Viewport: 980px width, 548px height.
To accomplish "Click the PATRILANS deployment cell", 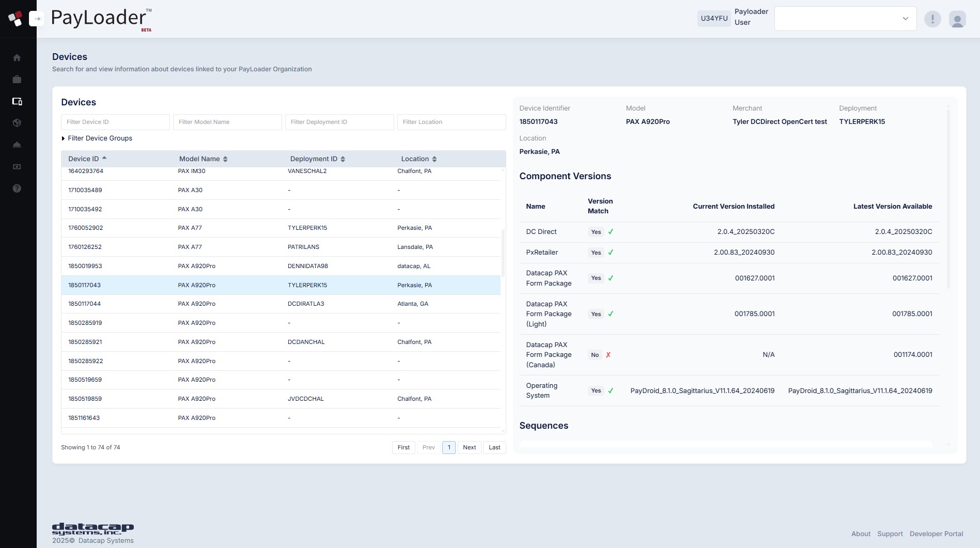I will (x=303, y=247).
